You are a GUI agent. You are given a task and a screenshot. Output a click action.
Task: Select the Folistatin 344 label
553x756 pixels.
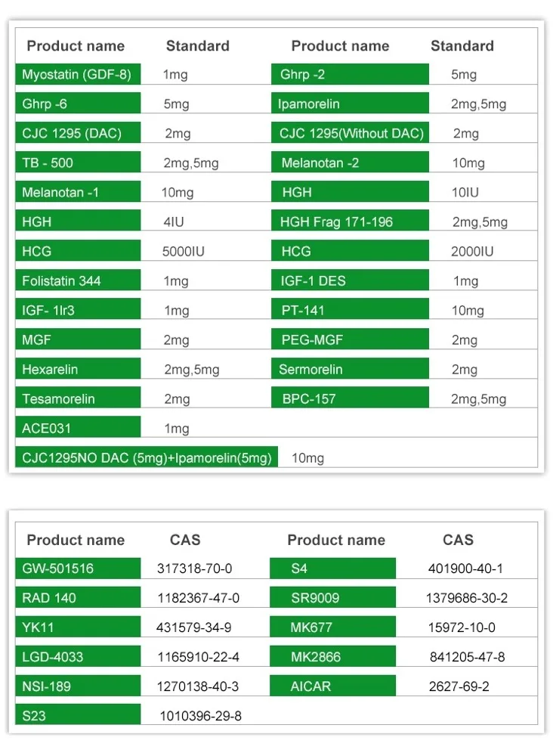pyautogui.click(x=77, y=281)
